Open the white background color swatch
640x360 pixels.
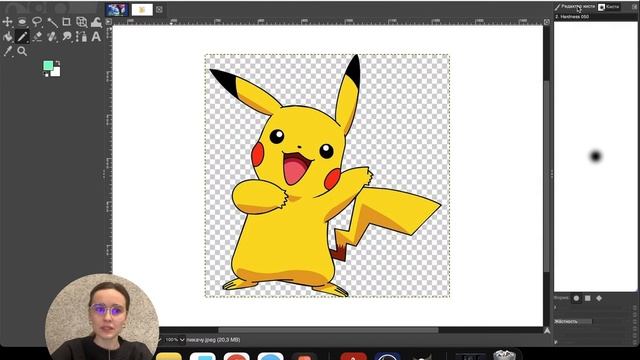pos(56,73)
